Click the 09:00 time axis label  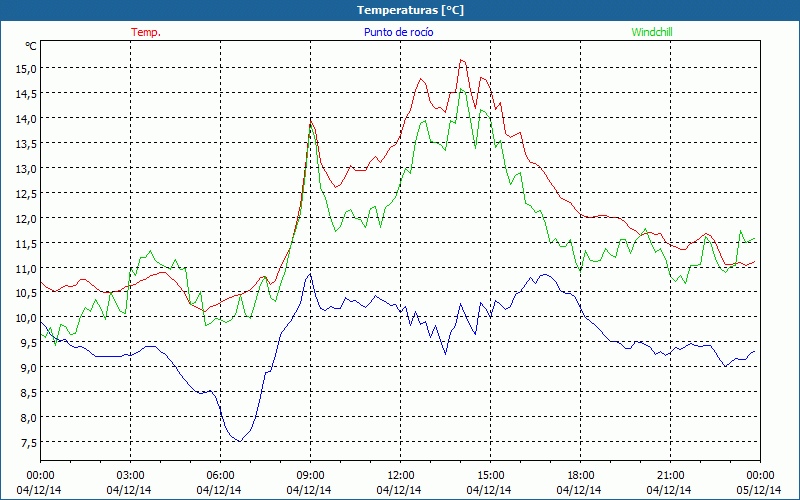(x=310, y=475)
